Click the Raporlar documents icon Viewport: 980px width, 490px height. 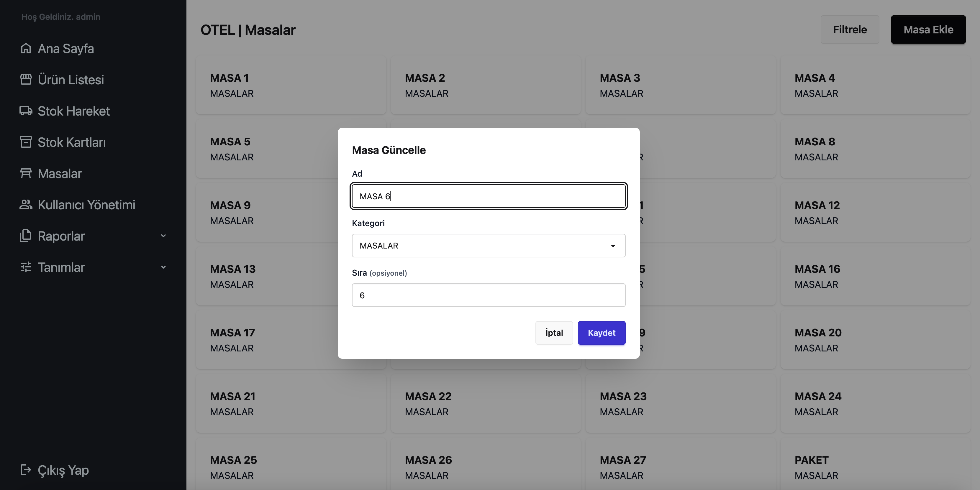(x=25, y=236)
